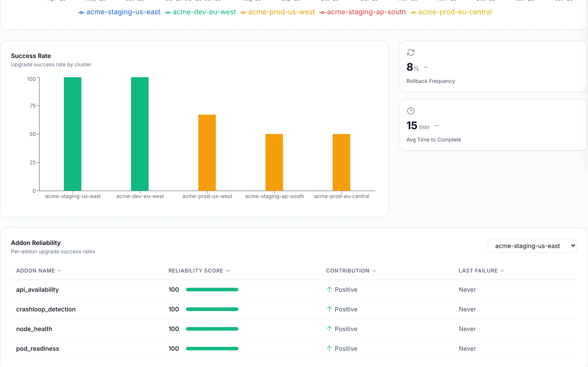This screenshot has width=588, height=367.
Task: Click the refresh icon on the Rollback Frequency card
Action: point(411,52)
